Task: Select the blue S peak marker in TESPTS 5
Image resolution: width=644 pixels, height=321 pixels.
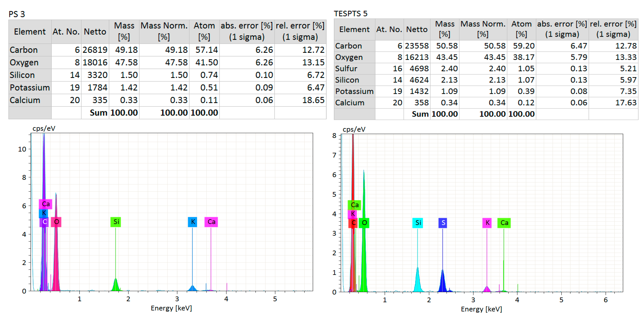Action: (x=443, y=223)
